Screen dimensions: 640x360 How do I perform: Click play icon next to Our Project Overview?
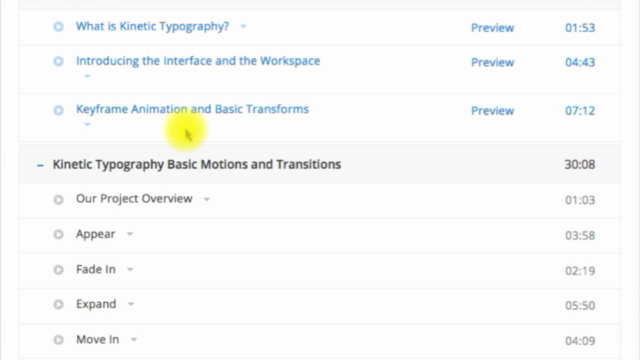(58, 200)
